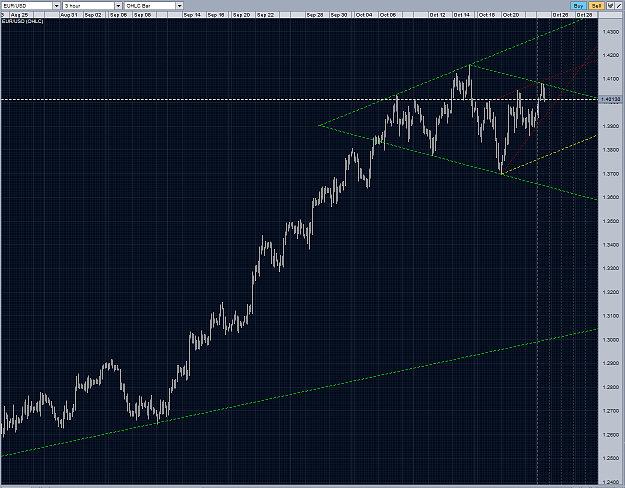Viewport: 625px width, 488px height.
Task: Select the yellow dashed trend line
Action: (550, 154)
